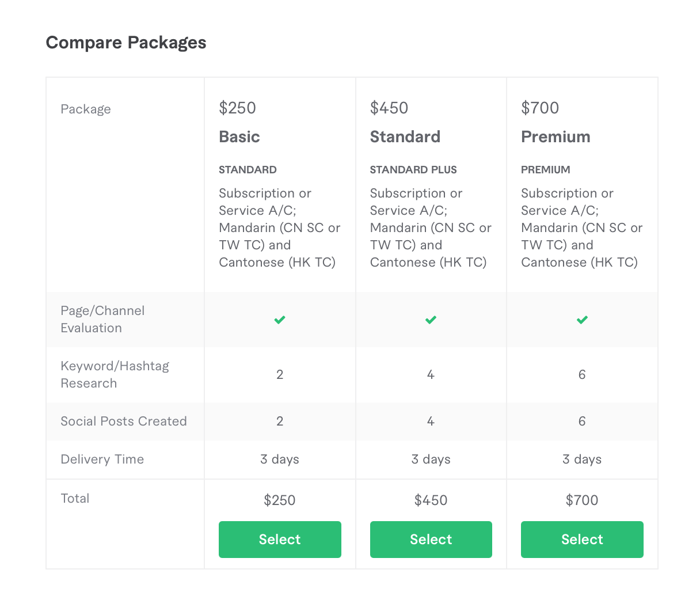
Task: Select the $250 Basic package
Action: [x=280, y=540]
